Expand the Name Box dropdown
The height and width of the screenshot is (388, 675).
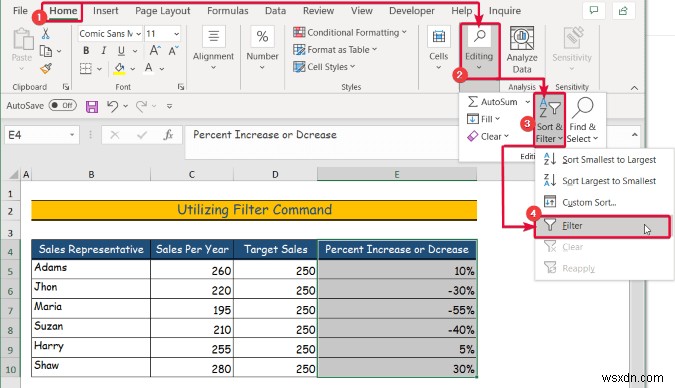[x=72, y=135]
